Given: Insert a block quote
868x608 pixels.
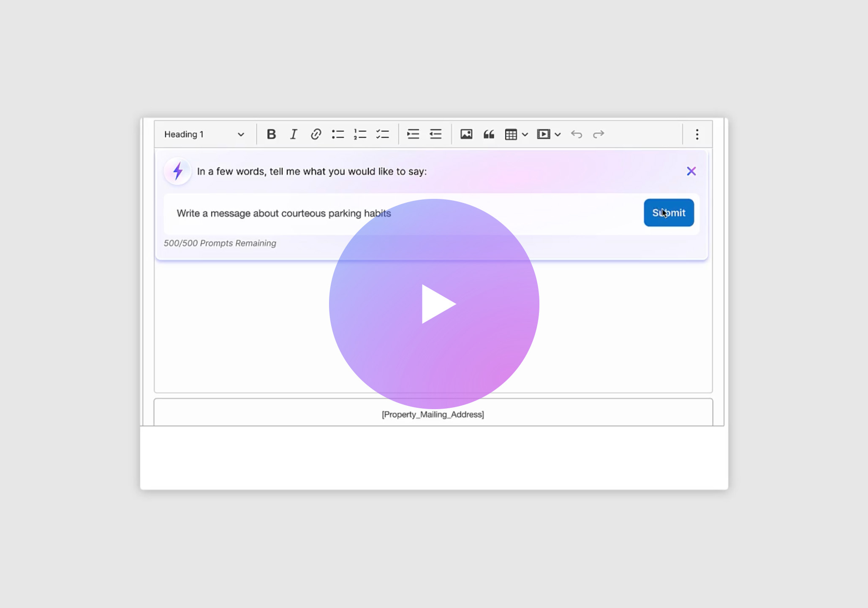Looking at the screenshot, I should tap(489, 134).
